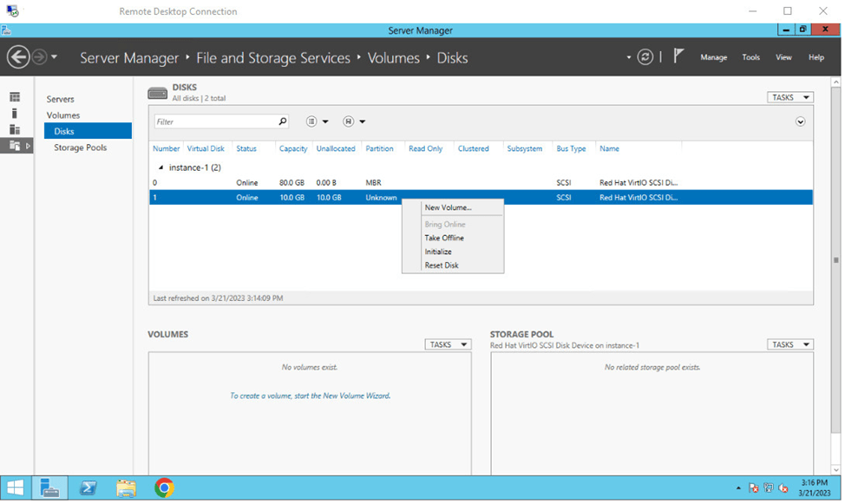The width and height of the screenshot is (845, 504).
Task: Open File Explorer from taskbar
Action: click(126, 488)
